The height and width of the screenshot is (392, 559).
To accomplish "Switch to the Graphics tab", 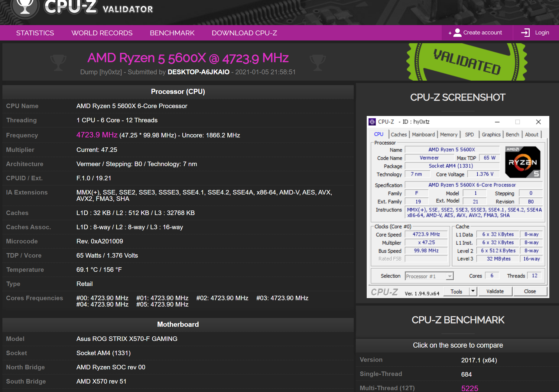I will tap(491, 135).
